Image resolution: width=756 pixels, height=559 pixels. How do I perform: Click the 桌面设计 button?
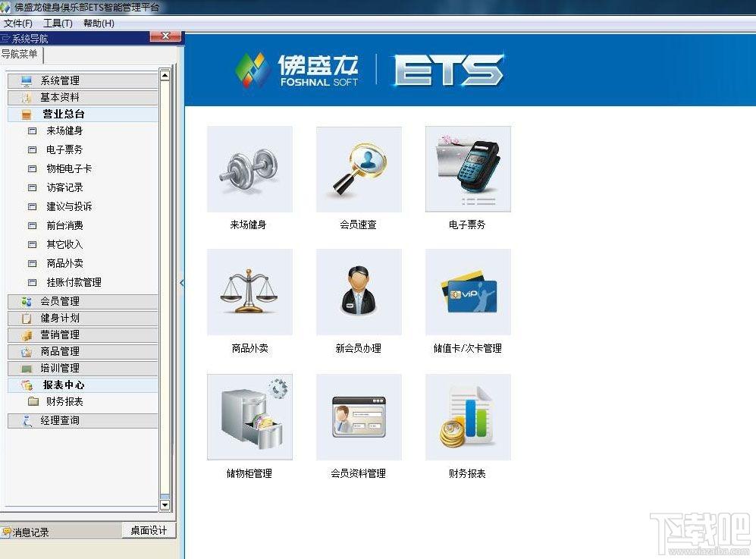coord(149,530)
